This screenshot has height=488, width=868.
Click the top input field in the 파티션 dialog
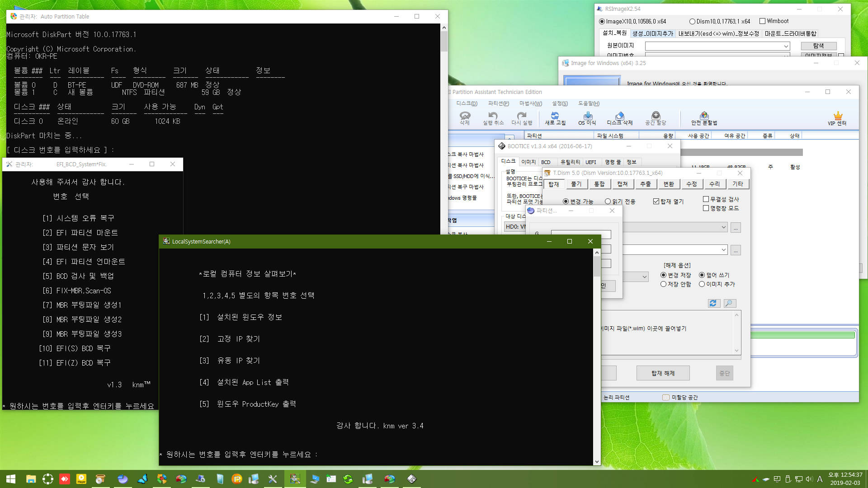pos(581,235)
